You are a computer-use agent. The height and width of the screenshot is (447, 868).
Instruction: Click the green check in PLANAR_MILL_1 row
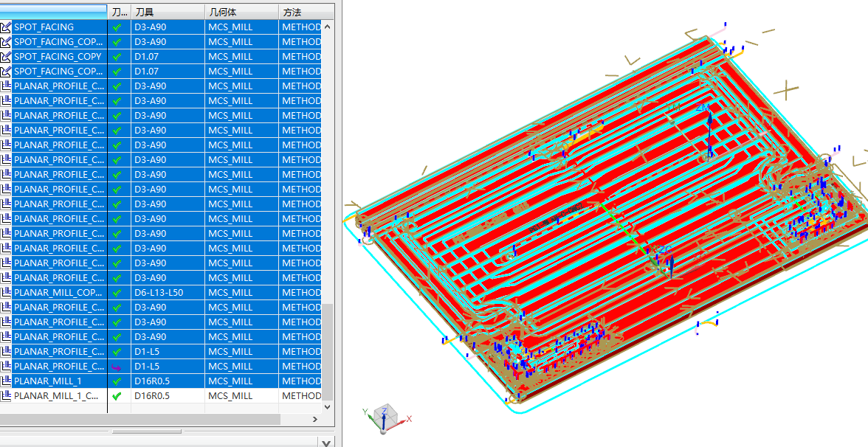pos(117,381)
